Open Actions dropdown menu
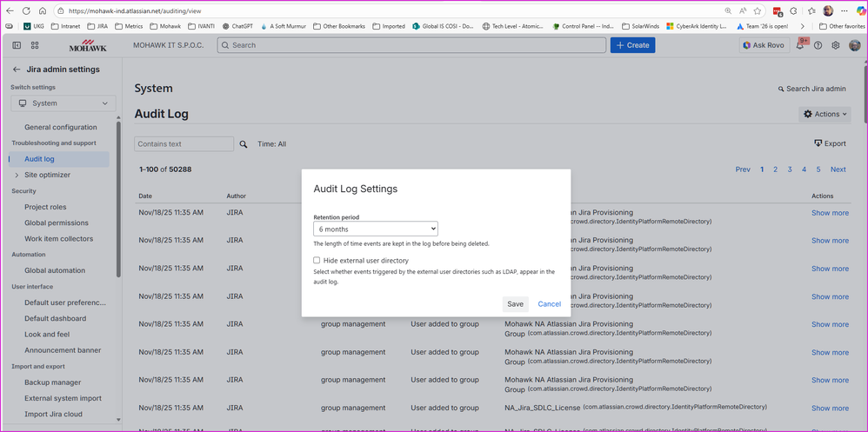This screenshot has width=868, height=432. 825,114
